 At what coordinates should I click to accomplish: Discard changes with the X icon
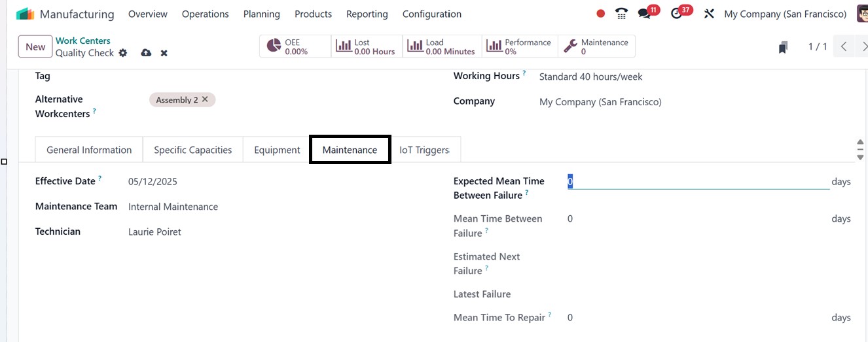pos(164,53)
